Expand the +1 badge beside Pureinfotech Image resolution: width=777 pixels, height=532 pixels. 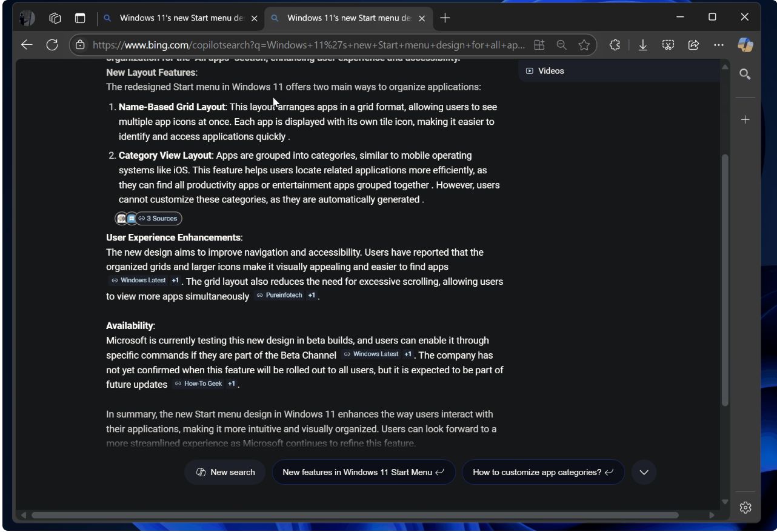point(312,295)
